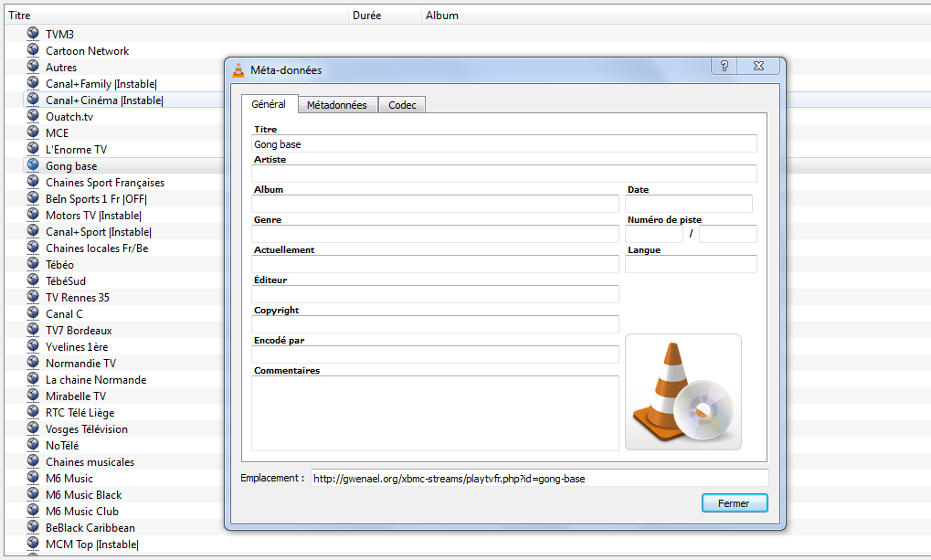Click the globe icon beside MCE
Image resolution: width=931 pixels, height=560 pixels.
pos(33,132)
